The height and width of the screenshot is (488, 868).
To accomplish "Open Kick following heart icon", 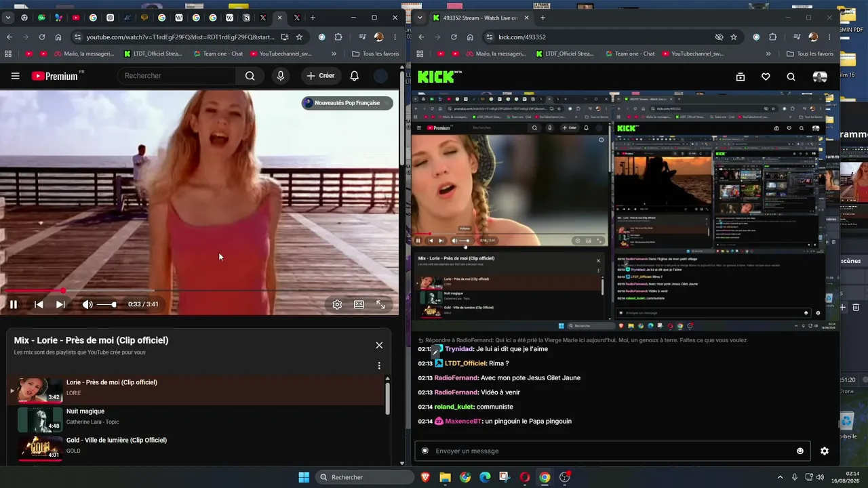I will tap(766, 77).
